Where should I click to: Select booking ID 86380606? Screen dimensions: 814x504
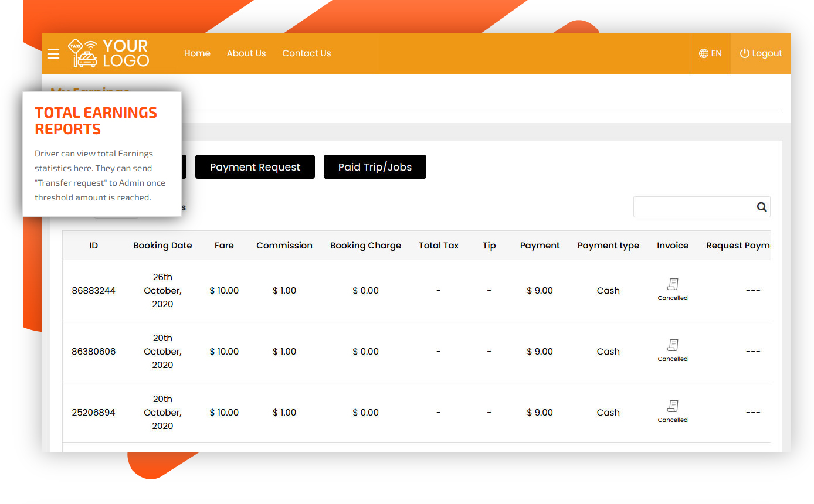(x=94, y=352)
